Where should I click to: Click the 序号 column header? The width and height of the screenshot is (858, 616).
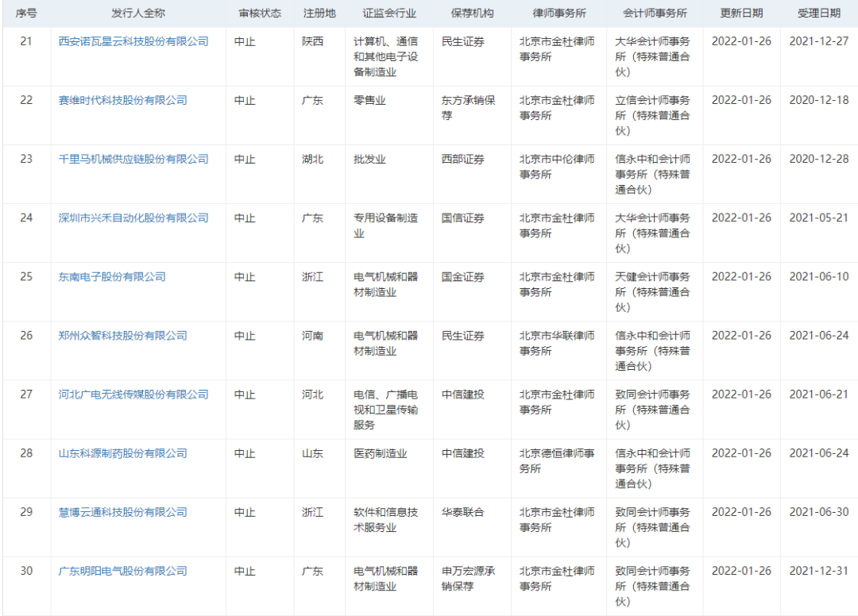point(26,13)
